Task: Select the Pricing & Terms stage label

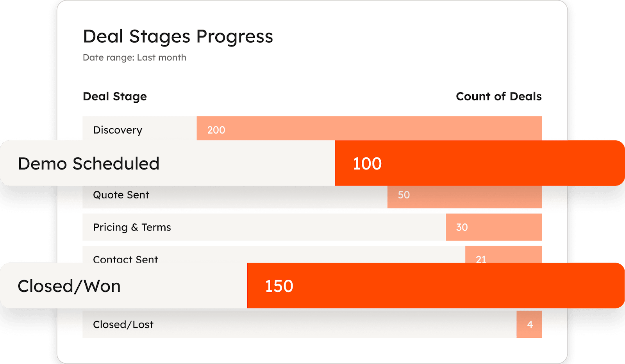Action: (132, 227)
